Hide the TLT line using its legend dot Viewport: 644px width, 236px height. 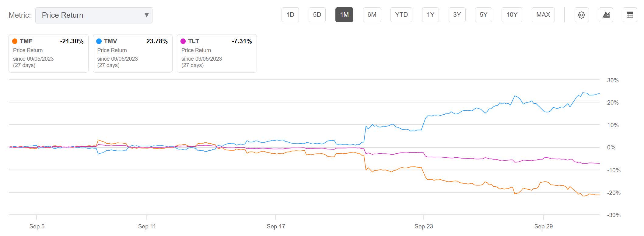coord(184,41)
